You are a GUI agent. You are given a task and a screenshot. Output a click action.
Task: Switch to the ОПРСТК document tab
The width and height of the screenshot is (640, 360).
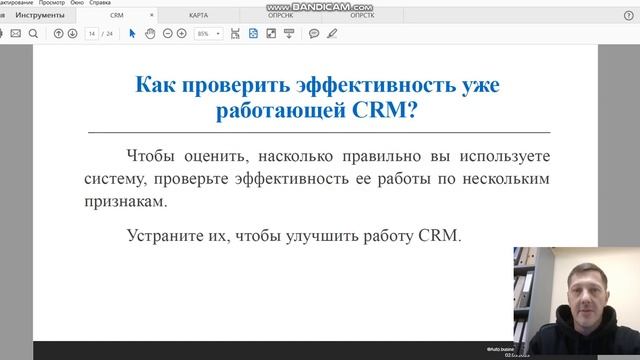(362, 15)
